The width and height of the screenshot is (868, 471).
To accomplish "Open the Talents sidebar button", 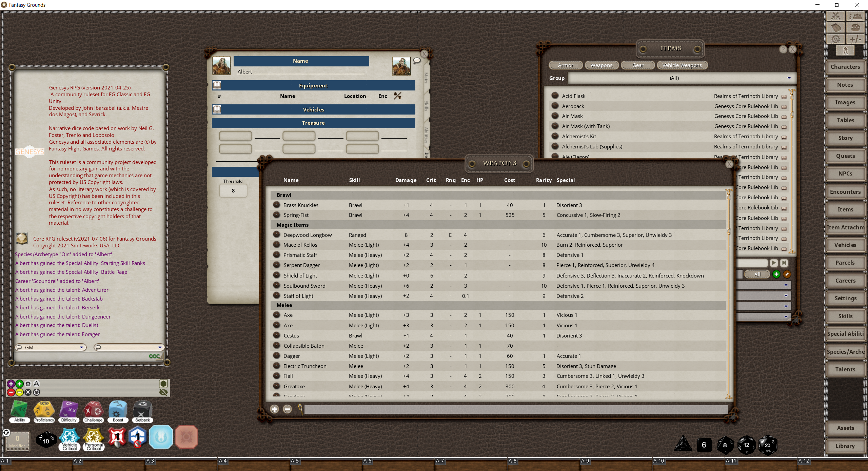I will click(x=845, y=369).
